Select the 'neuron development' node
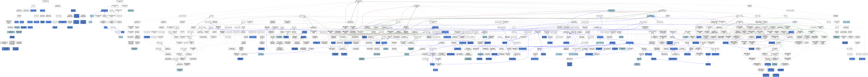868x77 pixels. tap(433, 49)
